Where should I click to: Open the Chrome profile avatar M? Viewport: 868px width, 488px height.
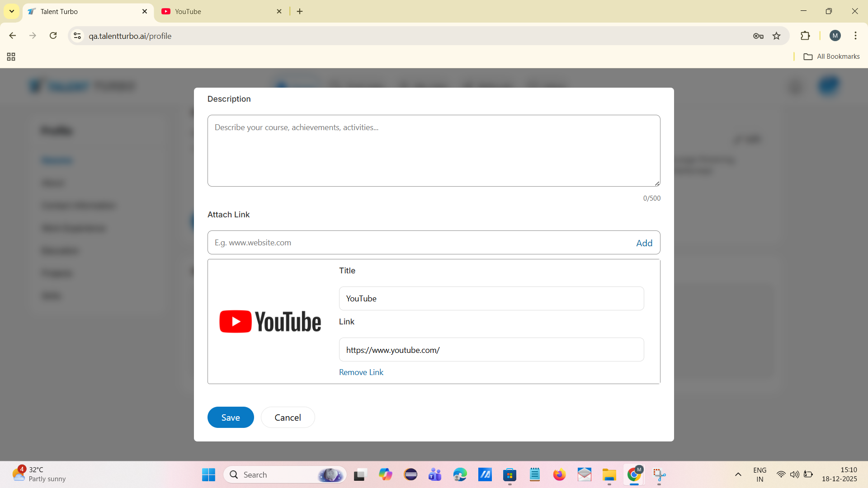[x=835, y=36]
